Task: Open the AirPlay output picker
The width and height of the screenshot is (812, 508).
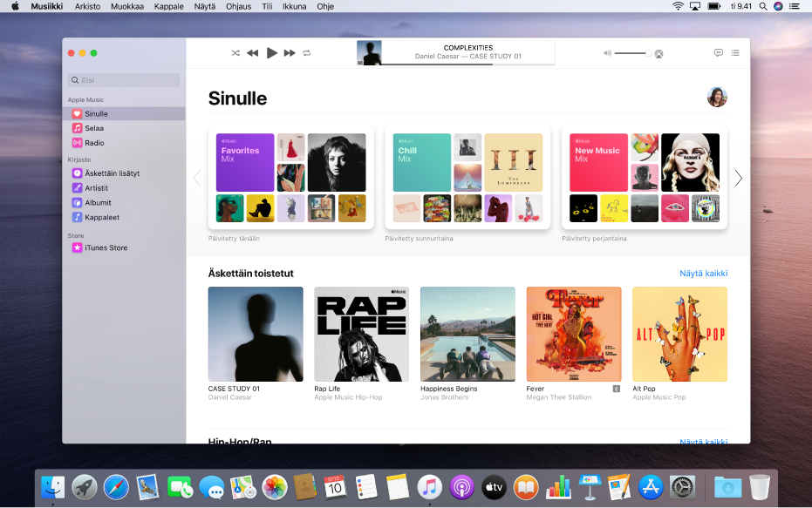Action: coord(660,53)
